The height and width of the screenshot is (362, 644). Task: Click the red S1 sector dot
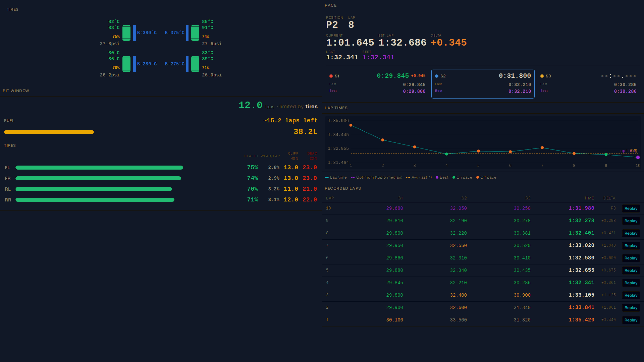(331, 76)
